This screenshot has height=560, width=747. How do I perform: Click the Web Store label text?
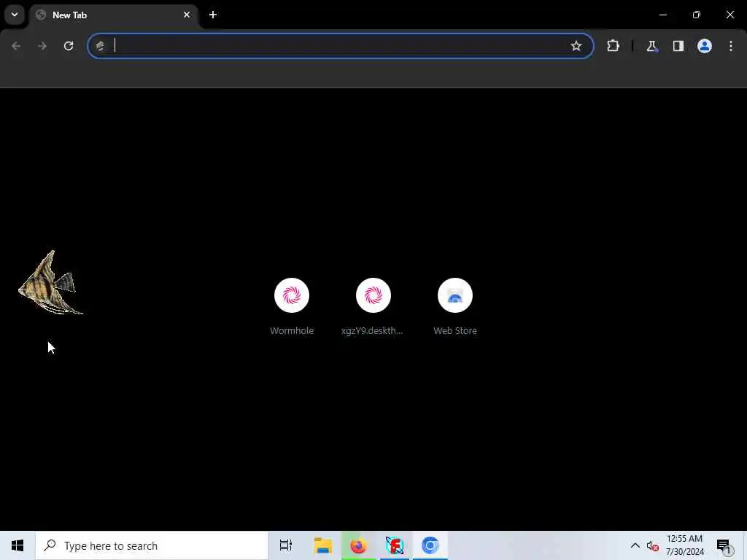point(455,330)
